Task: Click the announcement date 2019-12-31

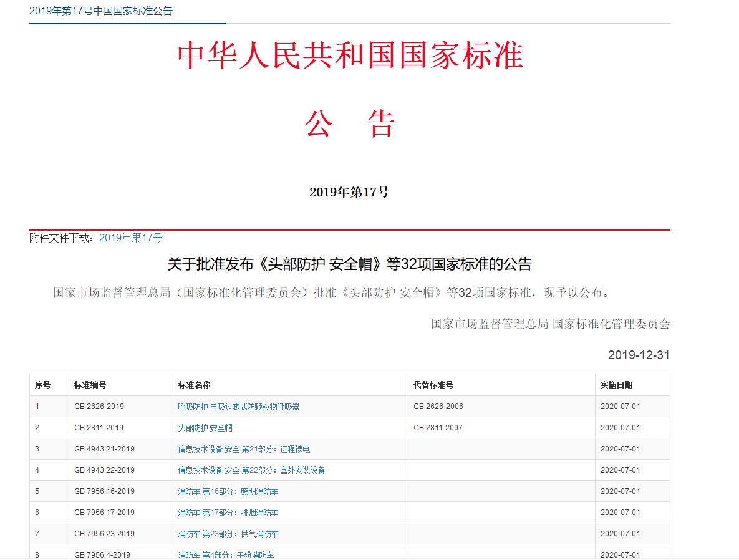Action: point(639,355)
